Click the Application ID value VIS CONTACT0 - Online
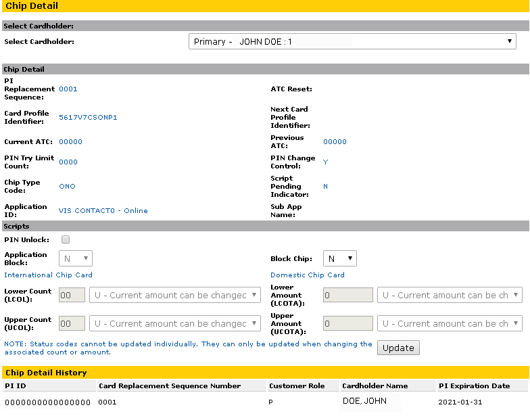This screenshot has width=530, height=420. point(103,210)
